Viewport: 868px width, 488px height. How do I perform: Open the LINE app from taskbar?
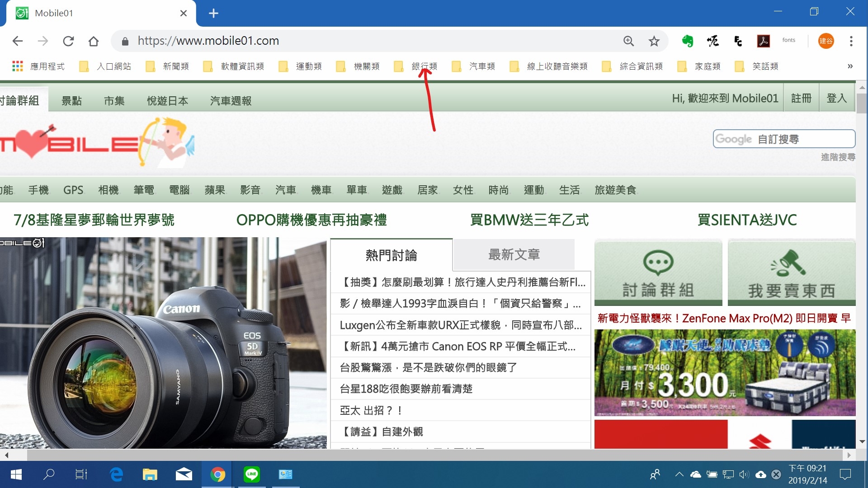click(x=251, y=474)
